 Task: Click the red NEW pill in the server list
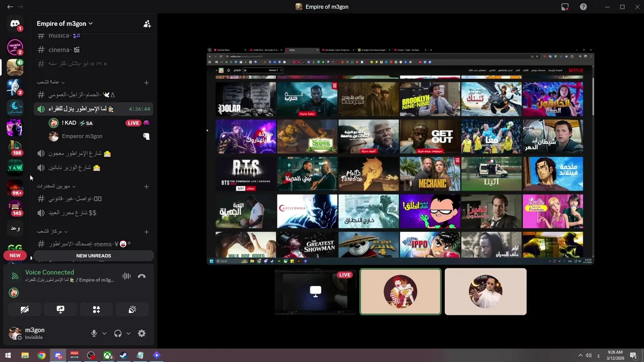click(15, 255)
